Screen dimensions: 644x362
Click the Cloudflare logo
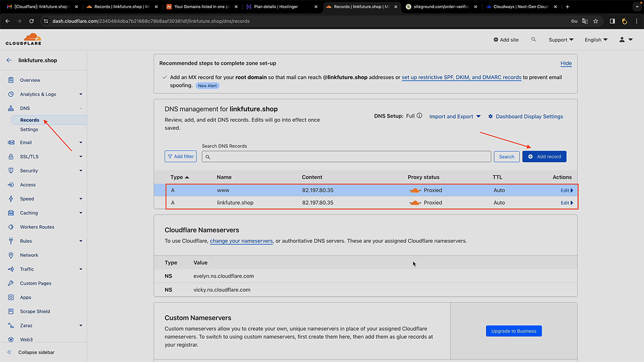[23, 39]
